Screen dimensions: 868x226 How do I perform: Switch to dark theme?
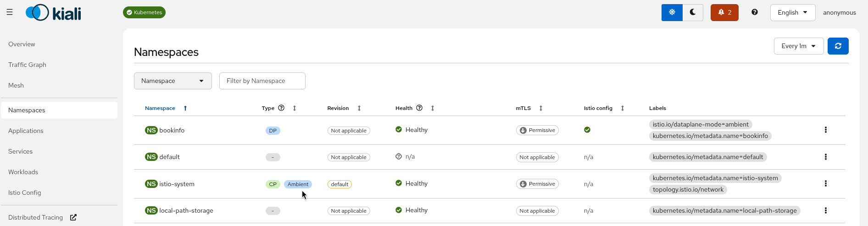coord(693,12)
